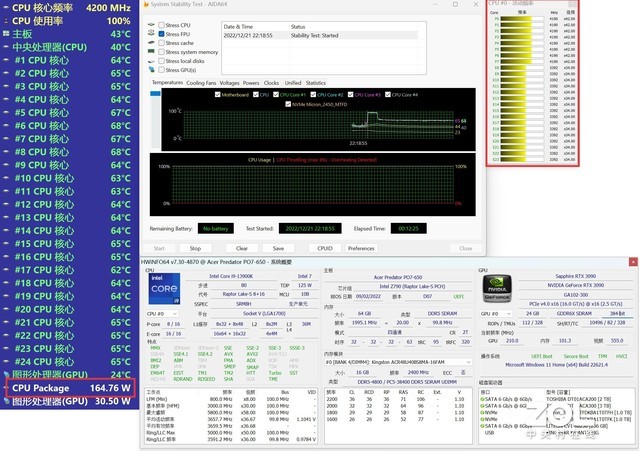Click the Stop button in AIDA64
This screenshot has width=640, height=451.
click(x=195, y=248)
